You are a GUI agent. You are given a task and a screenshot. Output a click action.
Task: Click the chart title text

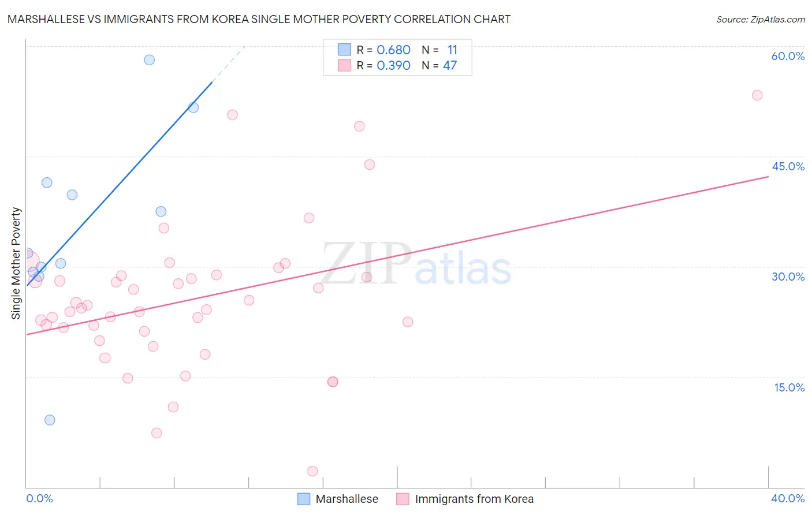pyautogui.click(x=259, y=19)
